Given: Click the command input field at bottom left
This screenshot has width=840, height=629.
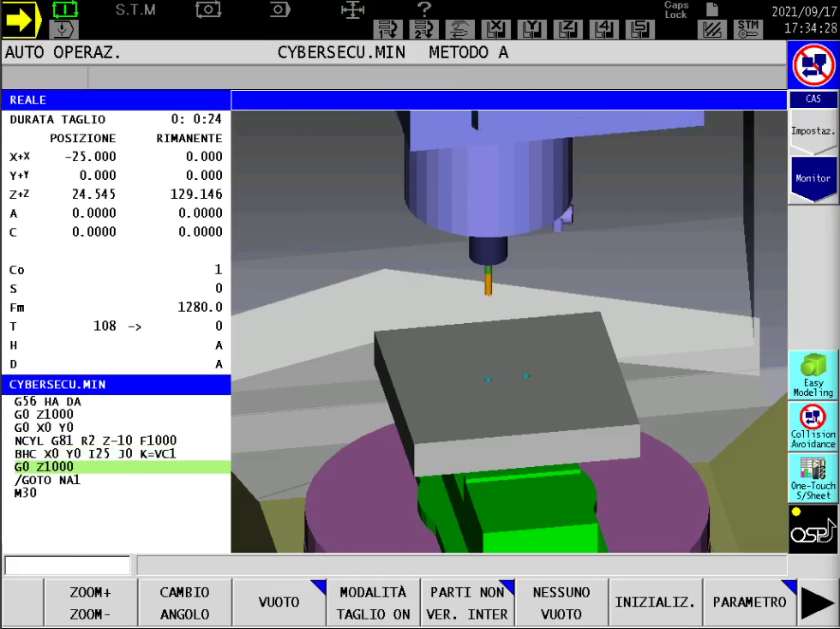Looking at the screenshot, I should (68, 566).
